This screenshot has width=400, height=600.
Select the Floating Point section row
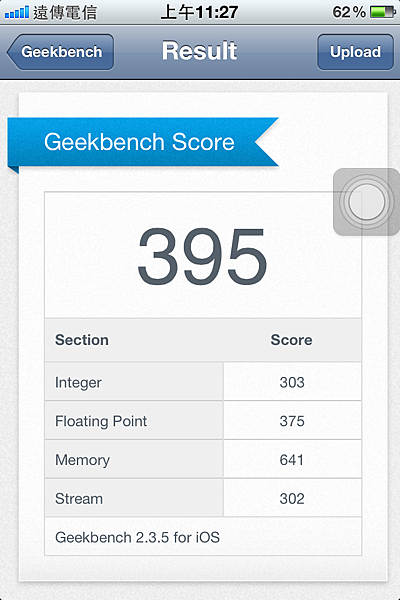(x=203, y=421)
